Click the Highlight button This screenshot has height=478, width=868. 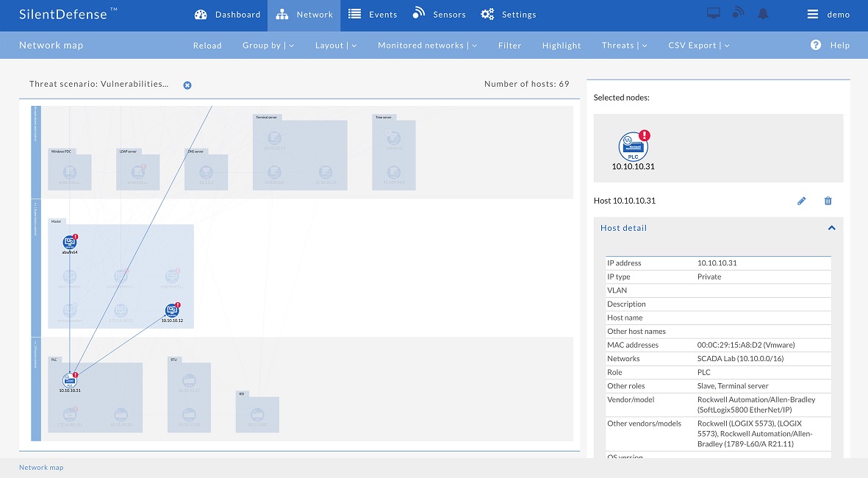click(x=562, y=46)
